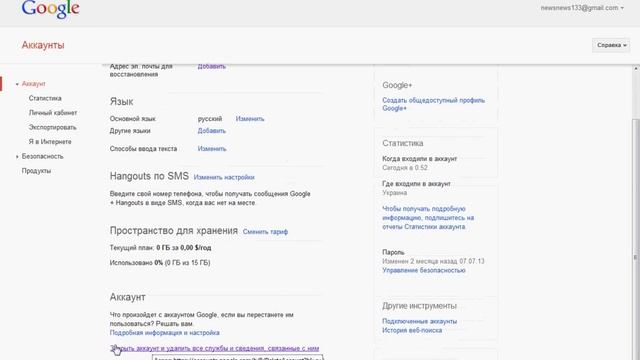
Task: Collapse the Аккаунт sidebar section arrow
Action: 17,84
